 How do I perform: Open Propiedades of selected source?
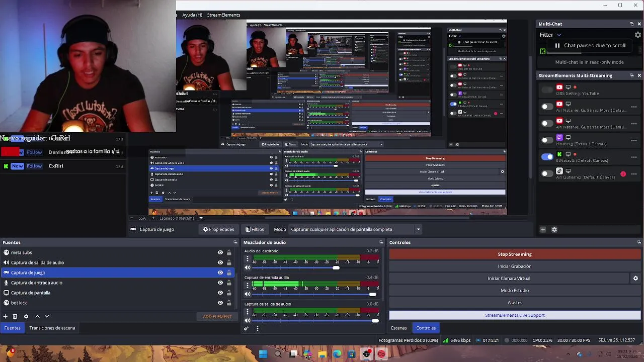(218, 229)
